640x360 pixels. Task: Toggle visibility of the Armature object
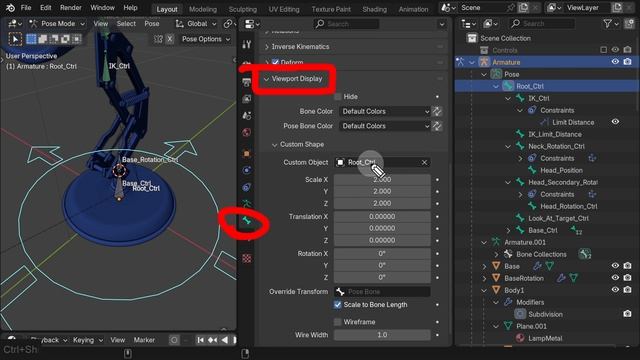click(615, 62)
